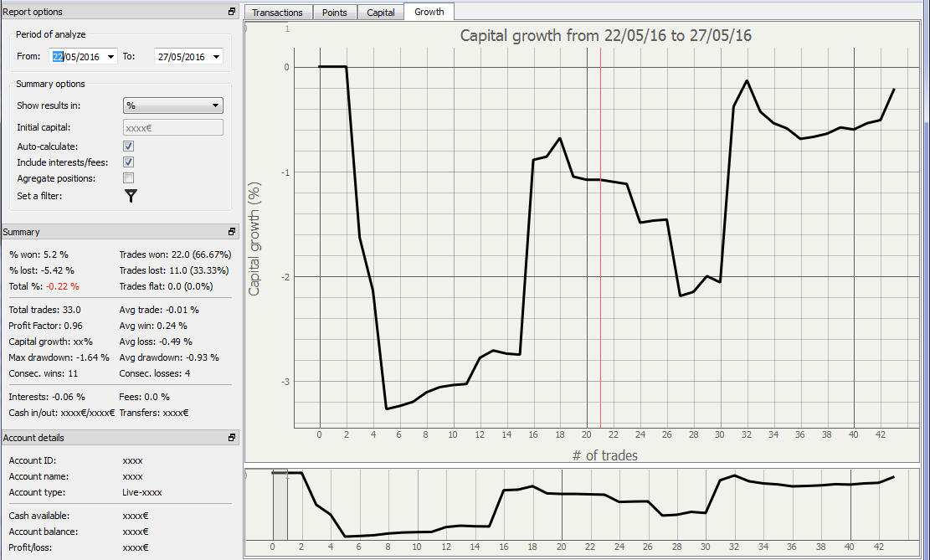Click Account type value Live-xxxx
The height and width of the screenshot is (560, 930).
141,492
